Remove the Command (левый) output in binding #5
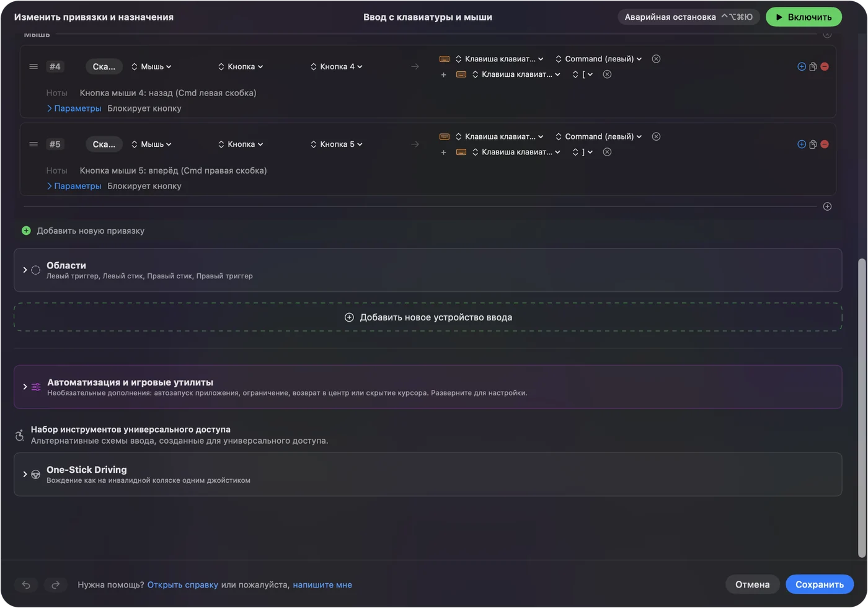The image size is (868, 608). pos(656,136)
